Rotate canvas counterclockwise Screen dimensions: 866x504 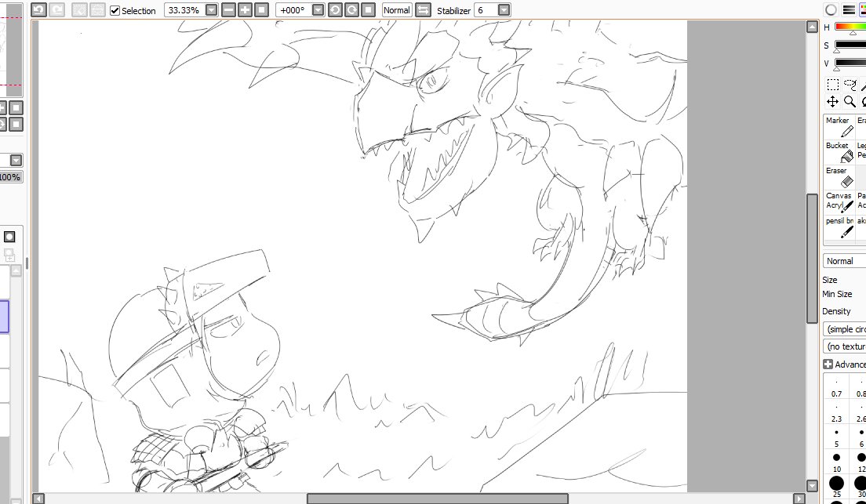tap(335, 10)
